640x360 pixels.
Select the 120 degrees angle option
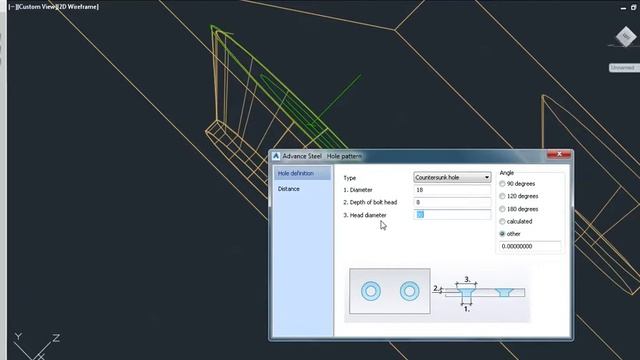point(519,196)
